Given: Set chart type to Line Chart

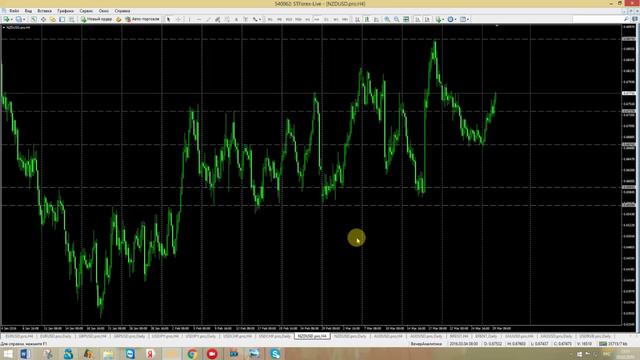Looking at the screenshot, I should pos(376,19).
